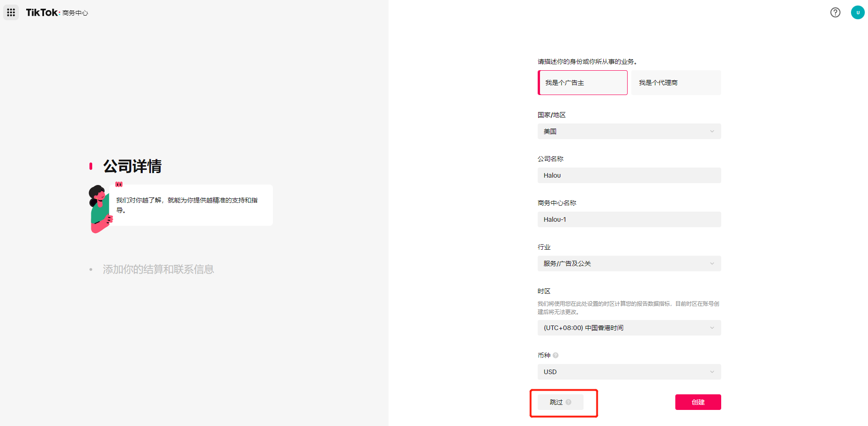Click the red 创建 button

tap(698, 402)
